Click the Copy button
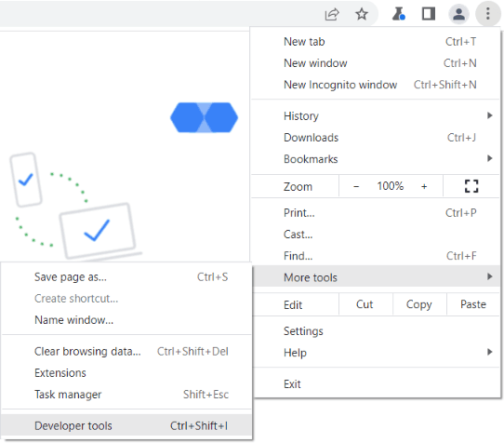Screen dimensions: 504x443 [419, 304]
